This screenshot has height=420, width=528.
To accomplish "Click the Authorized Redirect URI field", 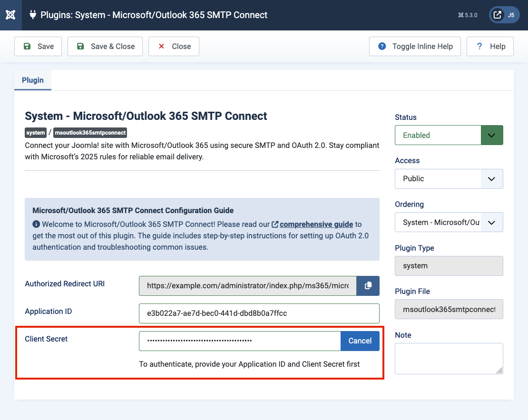I will [247, 285].
